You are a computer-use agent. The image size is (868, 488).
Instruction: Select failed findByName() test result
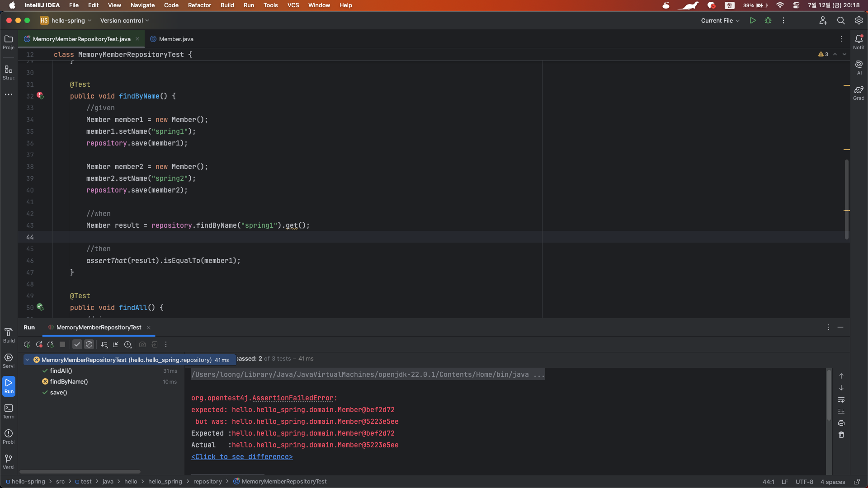69,381
